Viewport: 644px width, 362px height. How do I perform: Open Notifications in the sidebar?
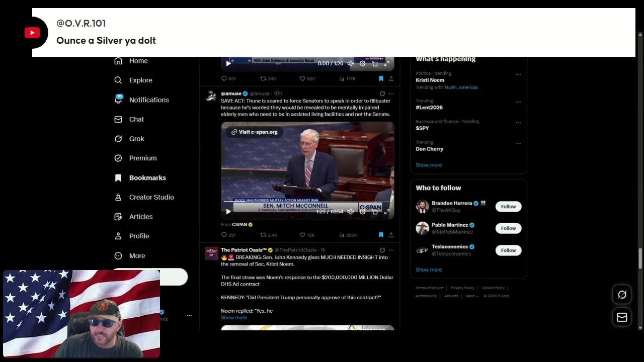(x=141, y=100)
